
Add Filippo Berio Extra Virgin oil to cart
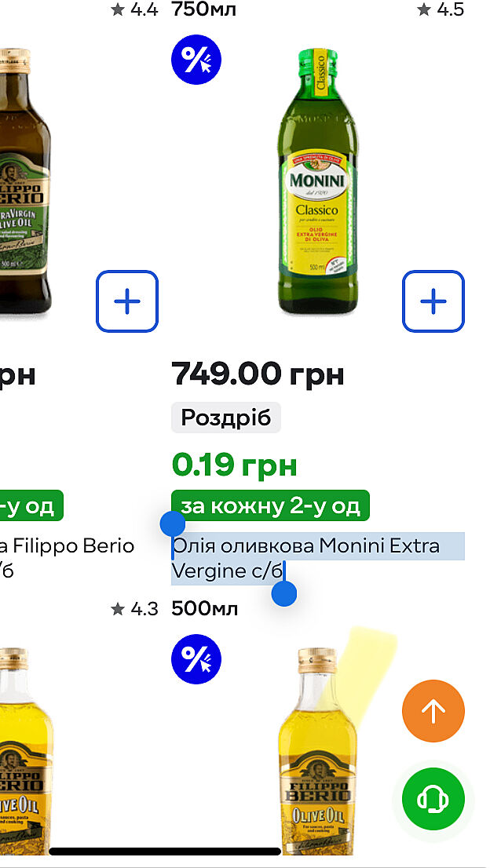click(127, 301)
